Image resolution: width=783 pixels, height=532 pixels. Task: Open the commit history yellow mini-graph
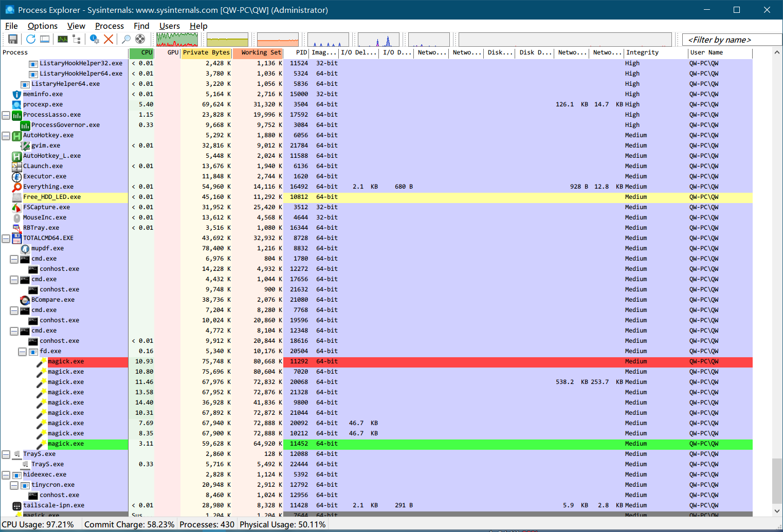(227, 40)
